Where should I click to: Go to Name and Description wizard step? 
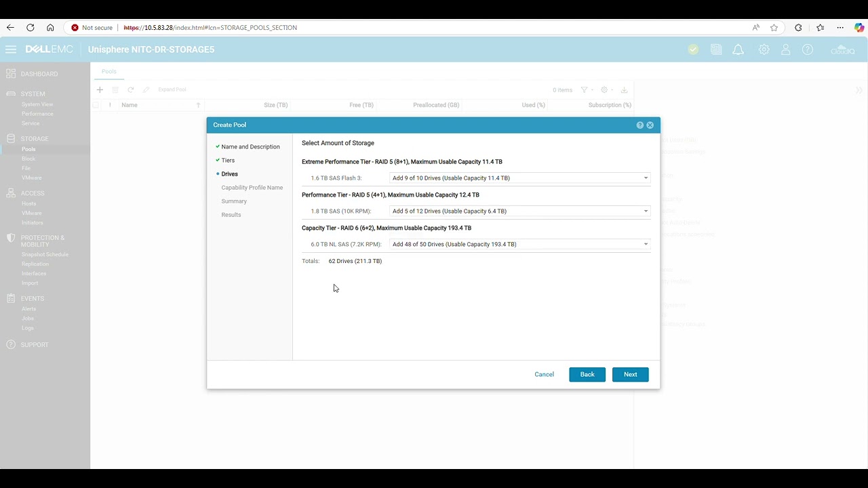coord(250,146)
